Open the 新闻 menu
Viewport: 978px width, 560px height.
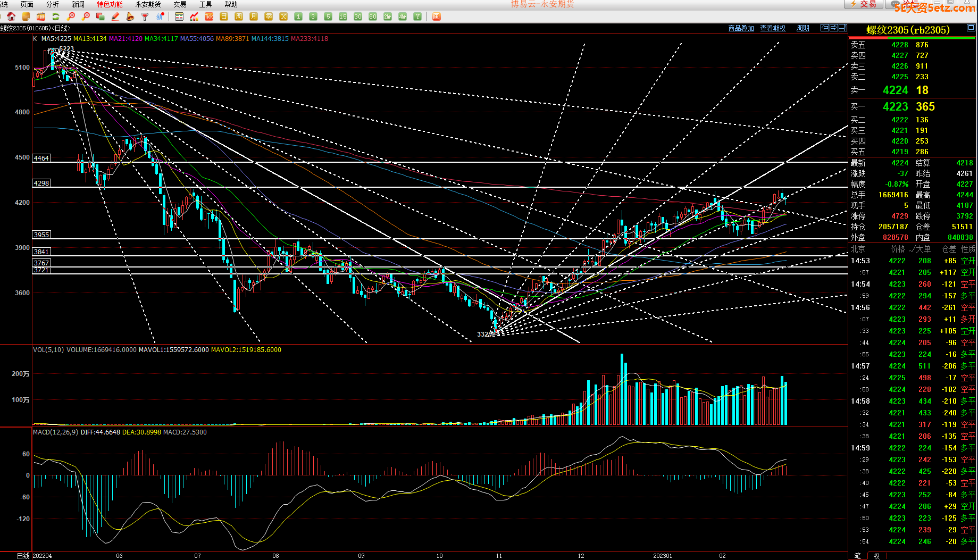click(78, 4)
